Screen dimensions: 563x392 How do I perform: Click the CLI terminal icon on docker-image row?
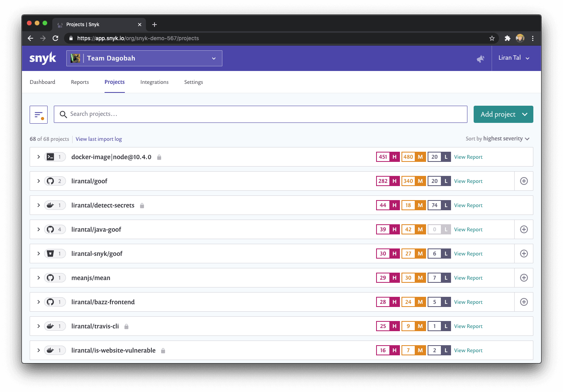pos(50,157)
